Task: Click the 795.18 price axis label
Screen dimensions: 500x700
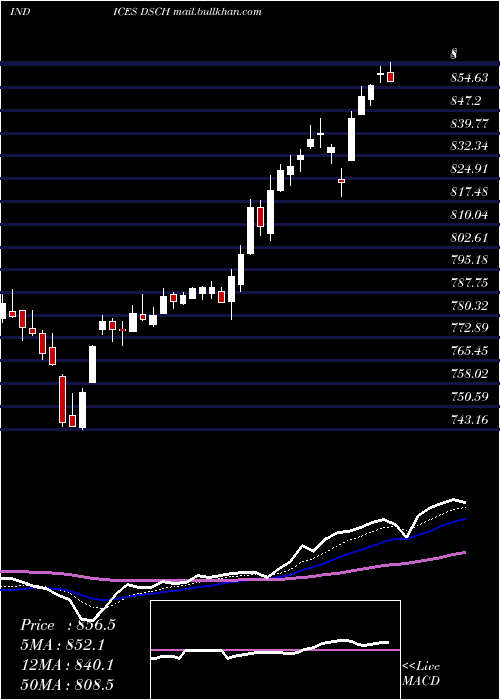Action: click(469, 260)
